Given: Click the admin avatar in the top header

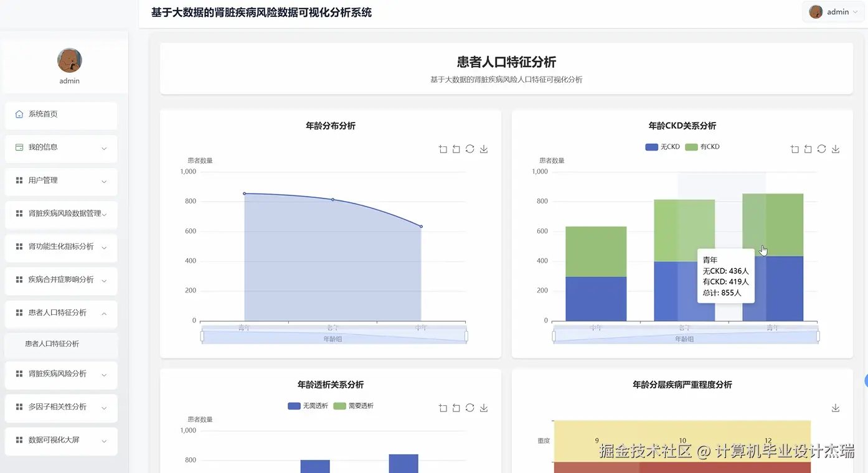Looking at the screenshot, I should tap(816, 12).
